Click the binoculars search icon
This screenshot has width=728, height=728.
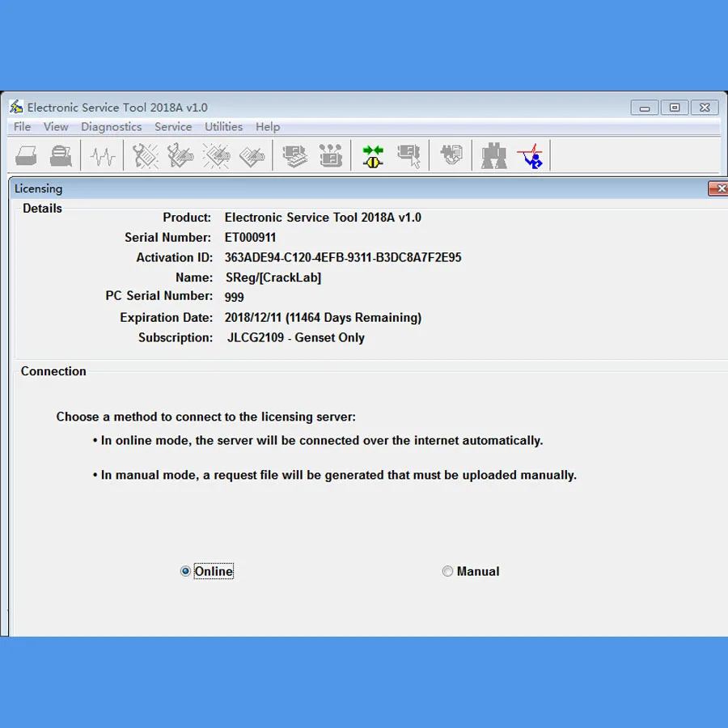493,156
